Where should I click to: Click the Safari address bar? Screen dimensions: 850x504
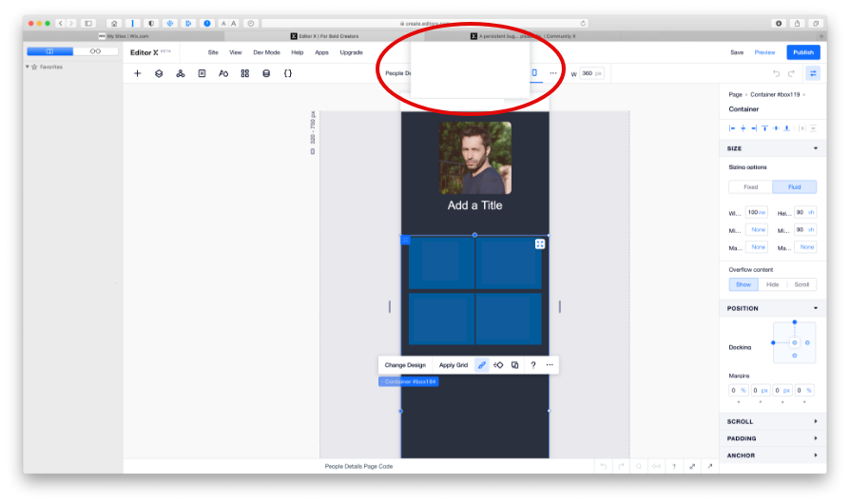(x=425, y=24)
